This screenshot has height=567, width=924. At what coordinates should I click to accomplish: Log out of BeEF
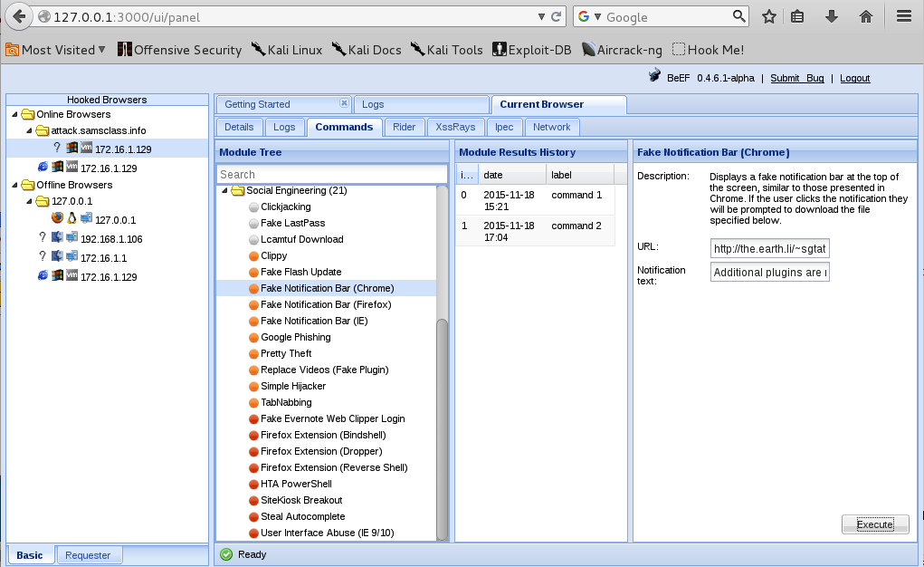click(854, 78)
